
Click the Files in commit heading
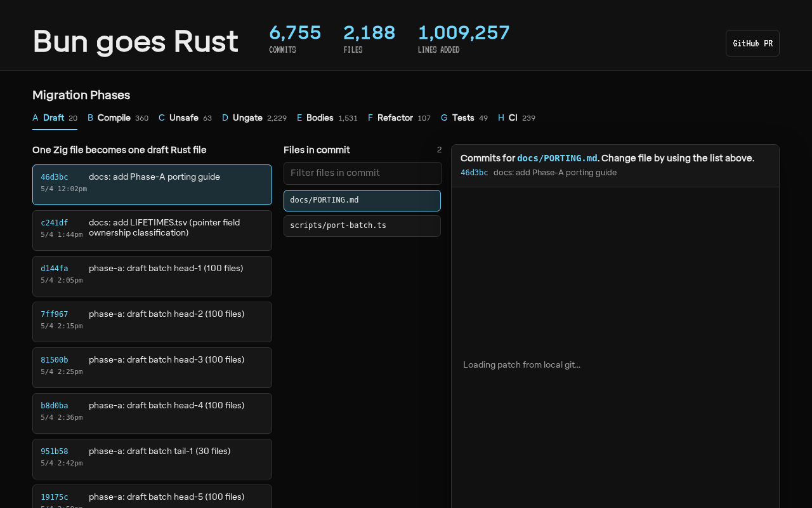coord(317,150)
